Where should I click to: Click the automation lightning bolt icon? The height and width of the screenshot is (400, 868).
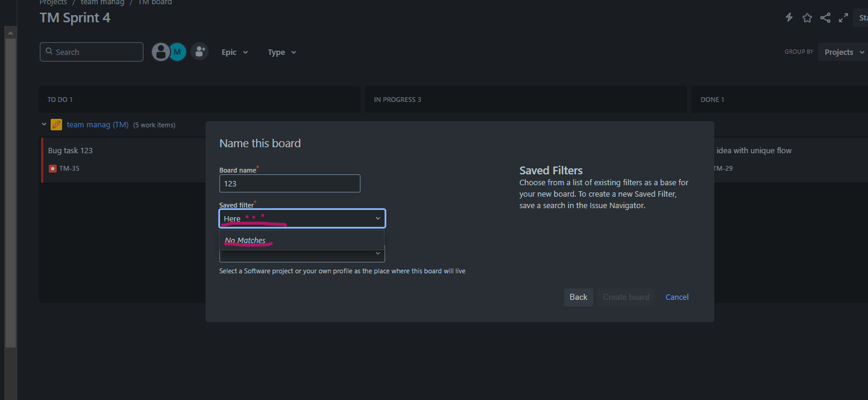coord(789,17)
